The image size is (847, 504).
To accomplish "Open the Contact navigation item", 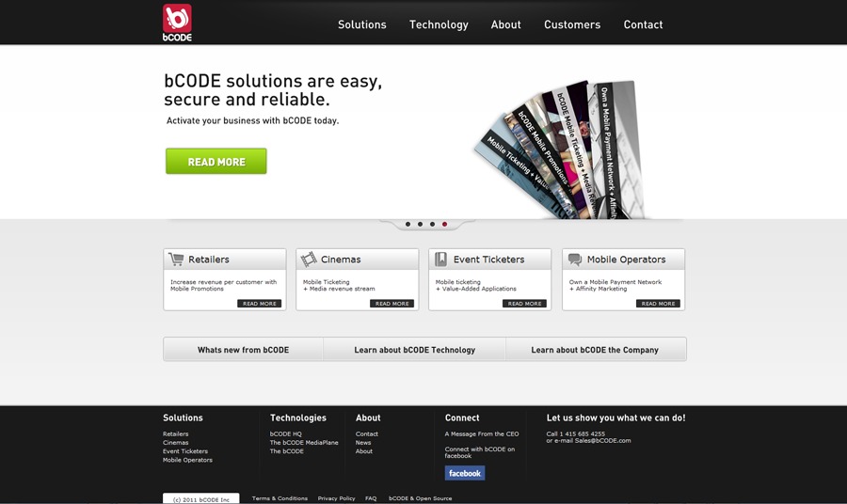I will click(x=643, y=24).
